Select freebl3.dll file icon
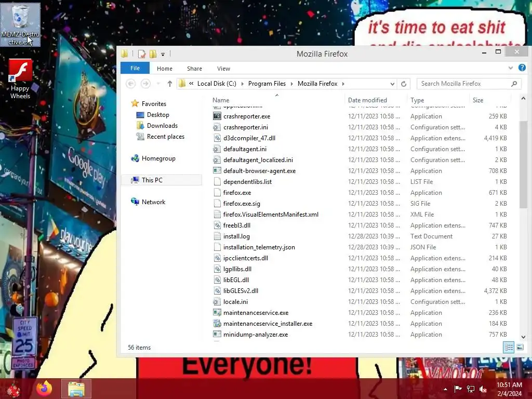This screenshot has width=532, height=399. point(217,225)
